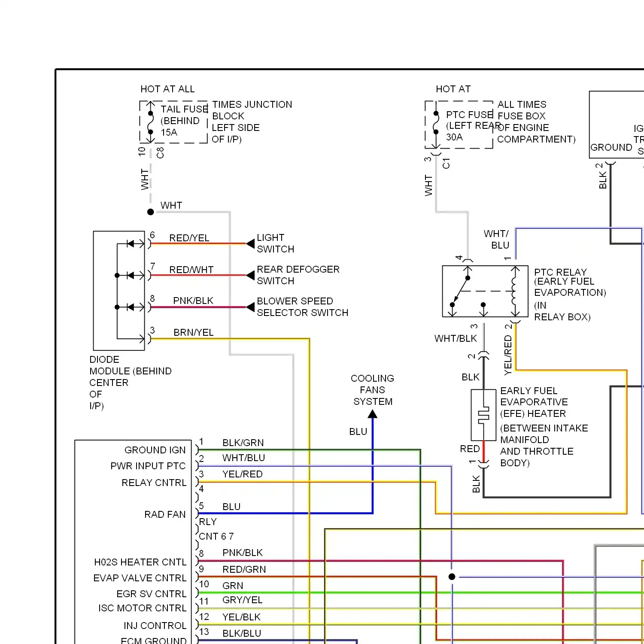The image size is (644, 644).
Task: Click the arrowhead beside BLOWER SPEED SELECTOR SWITCH
Action: tap(250, 307)
